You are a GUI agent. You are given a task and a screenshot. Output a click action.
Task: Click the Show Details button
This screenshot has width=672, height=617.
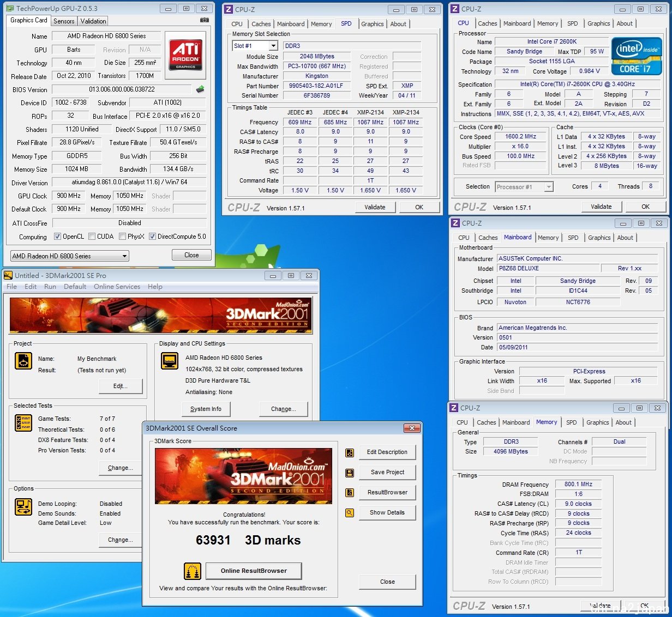tap(387, 512)
